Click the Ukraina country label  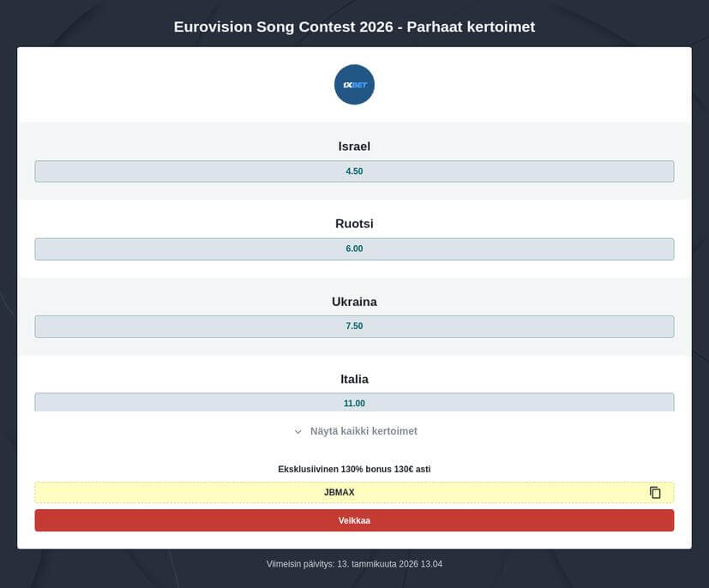click(x=354, y=301)
